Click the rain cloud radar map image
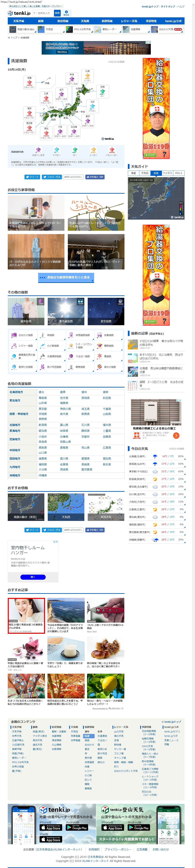This screenshot has height=868, width=195. [156, 198]
